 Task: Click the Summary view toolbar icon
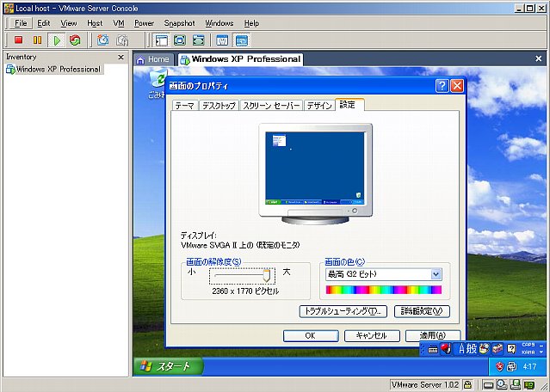point(222,40)
